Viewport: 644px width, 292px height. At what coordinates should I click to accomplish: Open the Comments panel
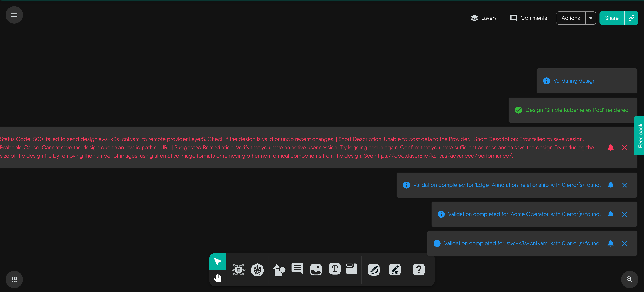528,18
